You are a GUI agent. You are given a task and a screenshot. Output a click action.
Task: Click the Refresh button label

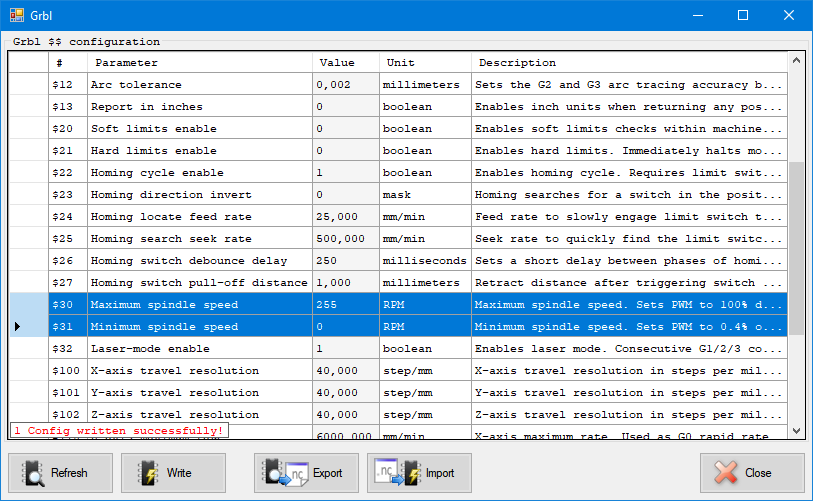(69, 473)
